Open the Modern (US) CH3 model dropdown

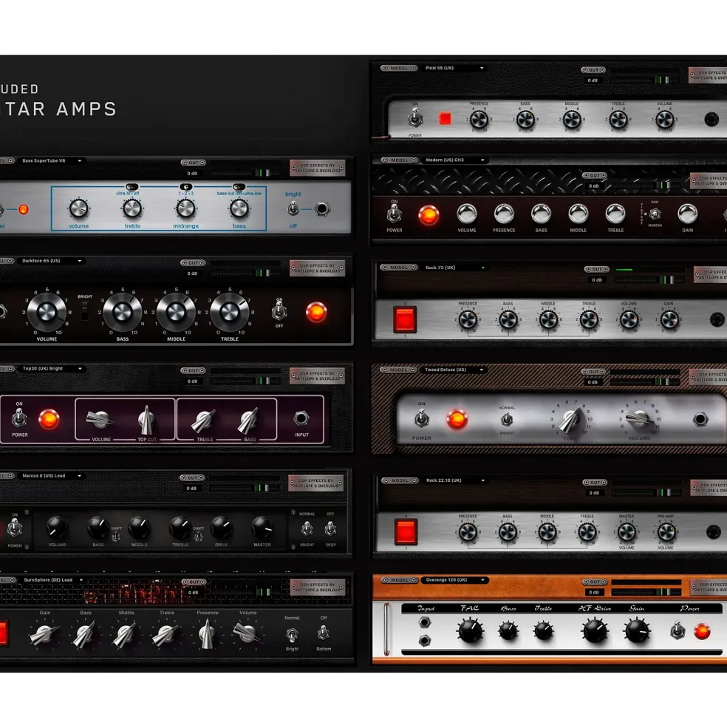tap(454, 160)
